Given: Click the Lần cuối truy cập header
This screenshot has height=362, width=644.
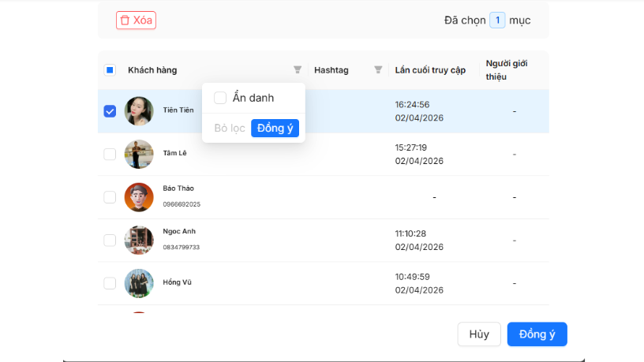Looking at the screenshot, I should (430, 70).
